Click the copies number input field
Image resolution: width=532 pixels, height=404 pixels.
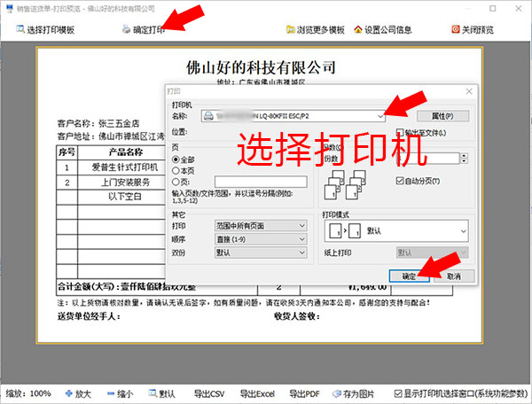point(428,159)
